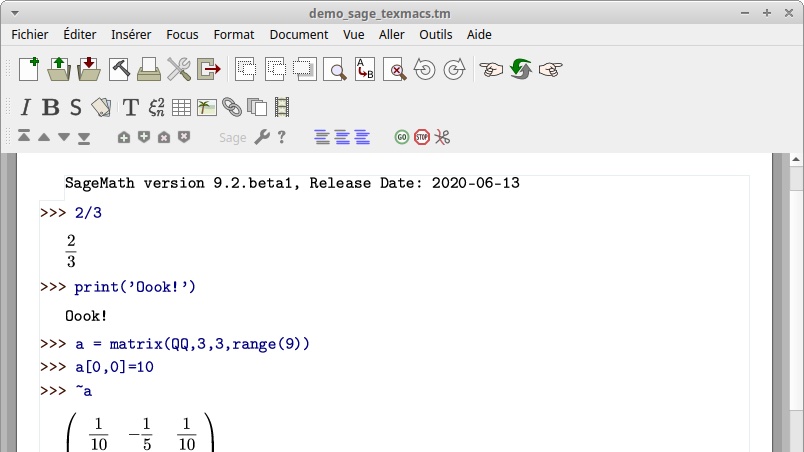Viewport: 804px width, 452px height.
Task: Click the middle blue lines alignment icon
Action: point(342,137)
